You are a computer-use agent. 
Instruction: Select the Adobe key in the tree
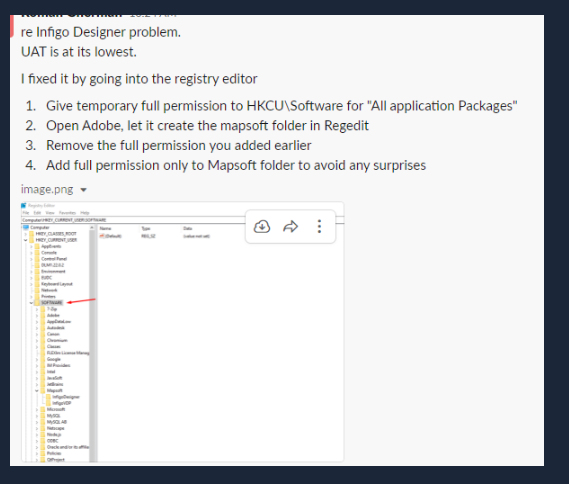53,315
